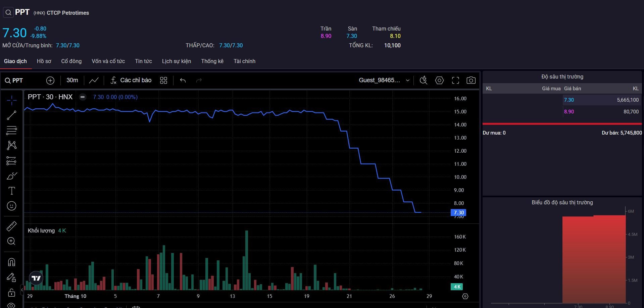Open the line chart style selector
This screenshot has width=644, height=308.
click(94, 81)
